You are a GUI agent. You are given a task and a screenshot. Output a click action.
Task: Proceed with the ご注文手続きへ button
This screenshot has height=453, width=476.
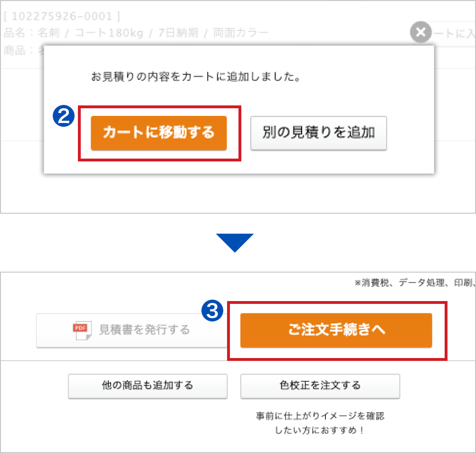[x=336, y=330]
